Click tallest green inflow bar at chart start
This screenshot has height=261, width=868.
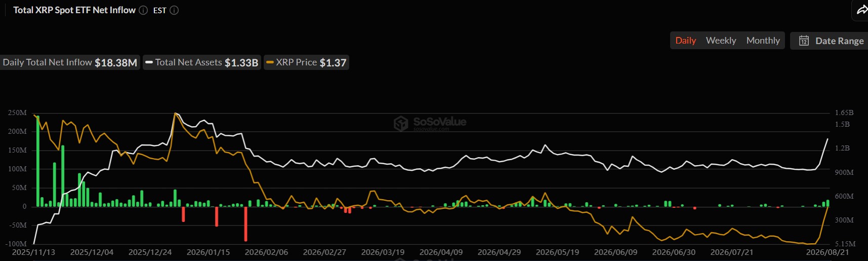pyautogui.click(x=38, y=161)
